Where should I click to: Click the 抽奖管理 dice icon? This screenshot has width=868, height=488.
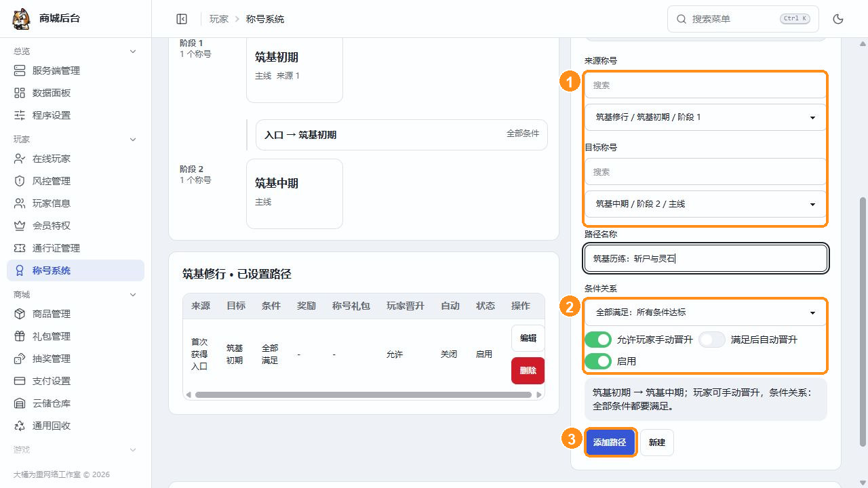click(x=20, y=359)
